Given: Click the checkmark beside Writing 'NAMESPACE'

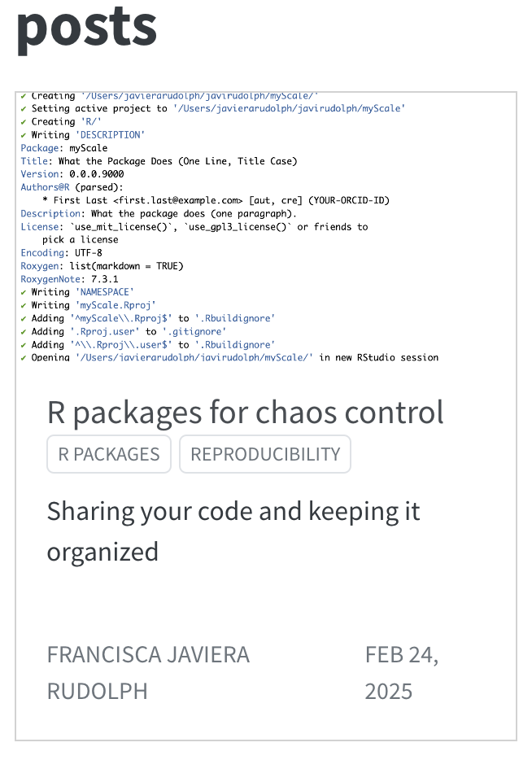Looking at the screenshot, I should pos(24,292).
